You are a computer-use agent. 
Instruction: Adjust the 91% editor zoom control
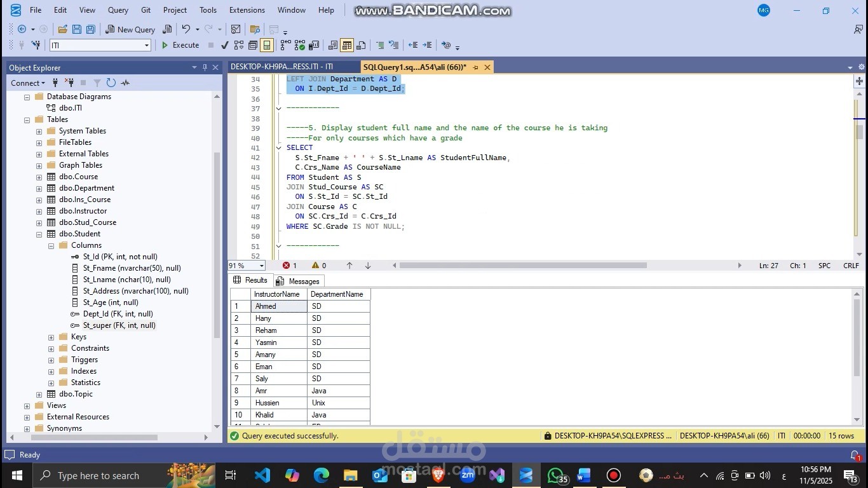click(245, 265)
